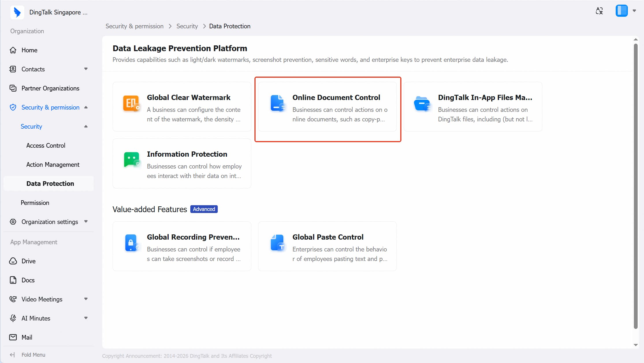Click the scrollbar up arrow
Image resolution: width=644 pixels, height=363 pixels.
pos(636,39)
